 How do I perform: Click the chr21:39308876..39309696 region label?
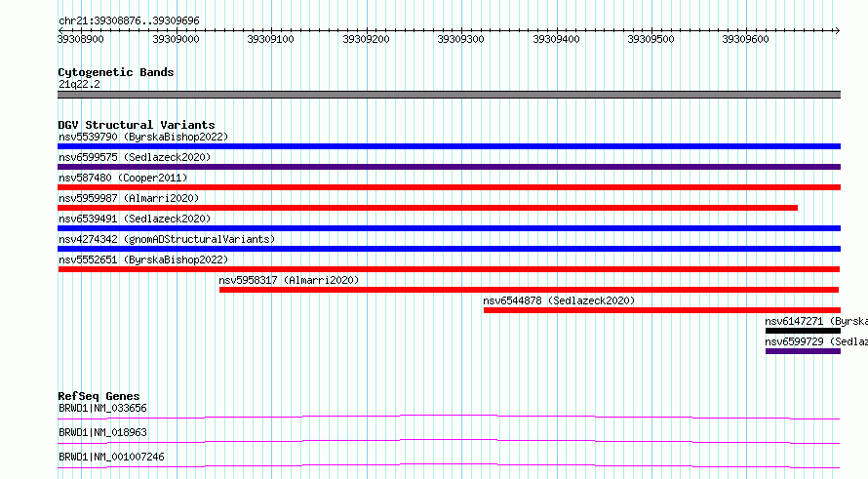click(x=129, y=20)
